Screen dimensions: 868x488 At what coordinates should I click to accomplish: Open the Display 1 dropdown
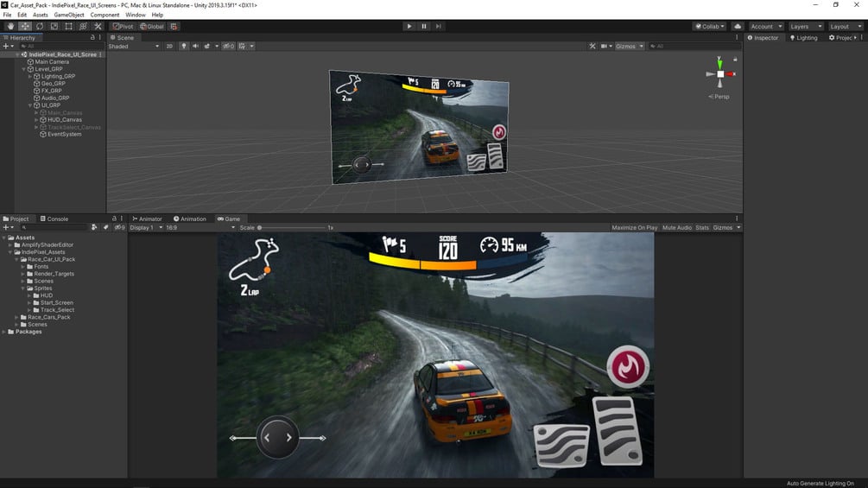coord(146,227)
